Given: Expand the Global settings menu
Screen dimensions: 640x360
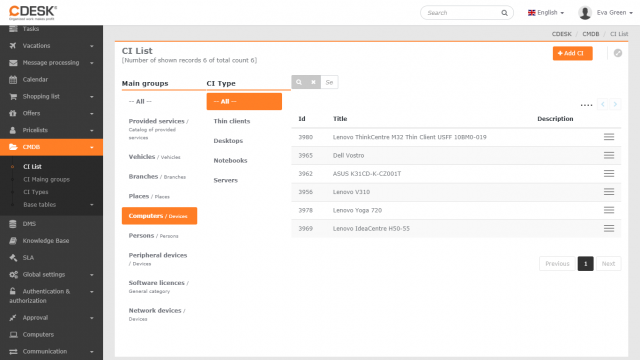Looking at the screenshot, I should pos(51,275).
